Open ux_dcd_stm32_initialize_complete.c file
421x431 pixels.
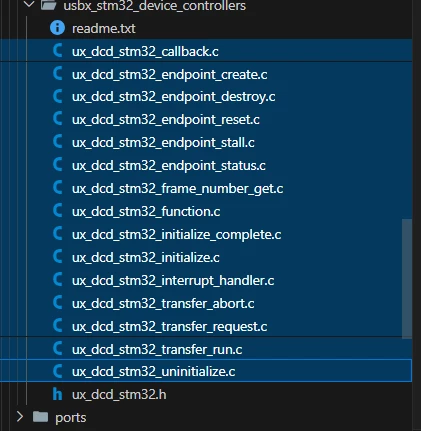coord(206,235)
